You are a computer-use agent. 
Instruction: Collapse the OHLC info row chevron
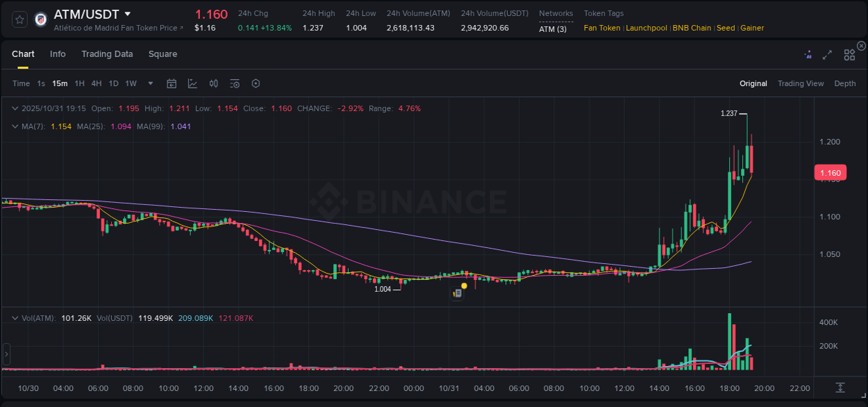(15, 108)
